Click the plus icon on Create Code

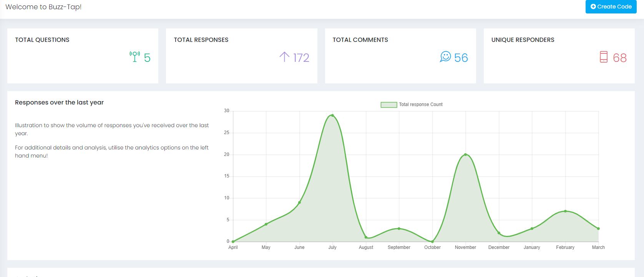click(x=593, y=7)
